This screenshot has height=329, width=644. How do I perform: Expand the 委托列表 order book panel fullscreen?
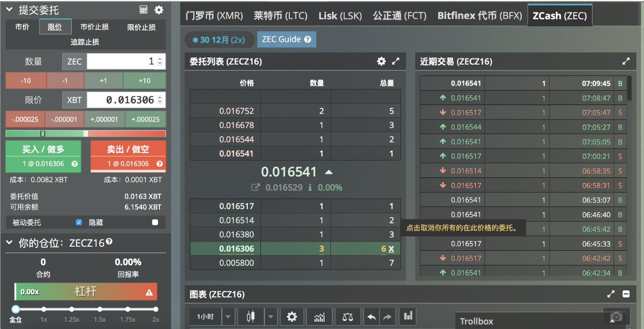pyautogui.click(x=396, y=61)
